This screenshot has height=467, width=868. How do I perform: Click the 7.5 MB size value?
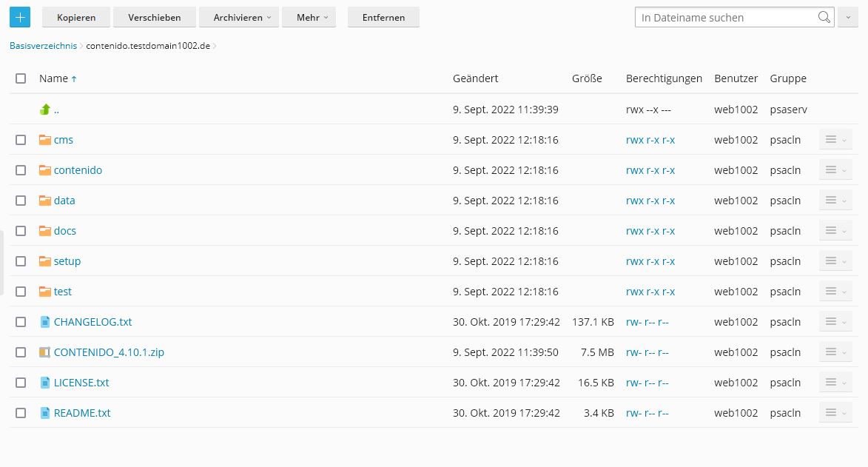(597, 352)
